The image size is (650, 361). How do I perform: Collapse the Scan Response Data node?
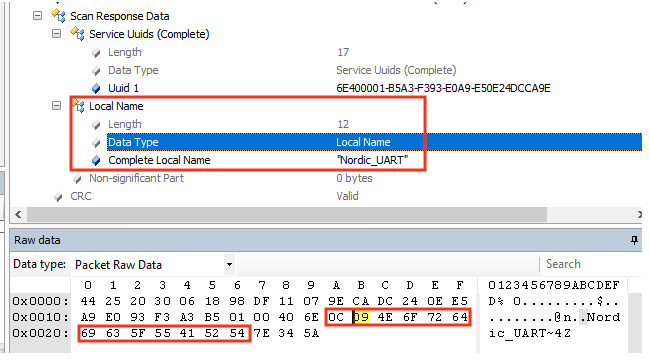coord(37,16)
